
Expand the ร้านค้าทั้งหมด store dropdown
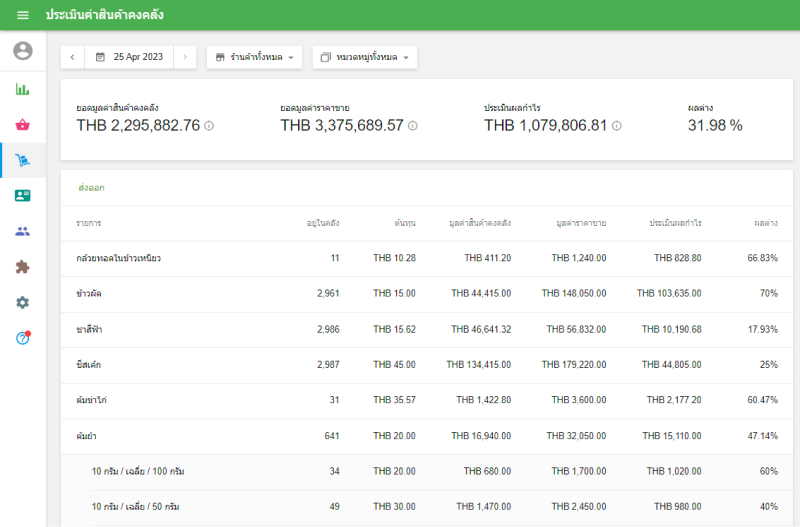(x=254, y=57)
